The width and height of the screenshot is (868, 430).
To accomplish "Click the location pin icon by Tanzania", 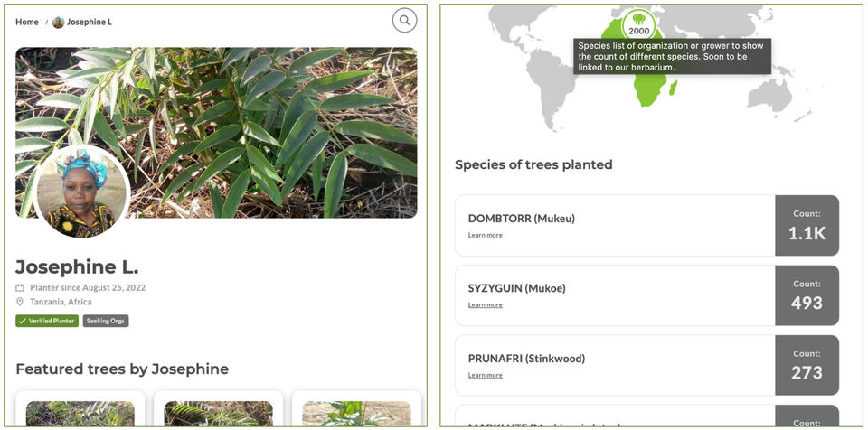I will point(20,302).
